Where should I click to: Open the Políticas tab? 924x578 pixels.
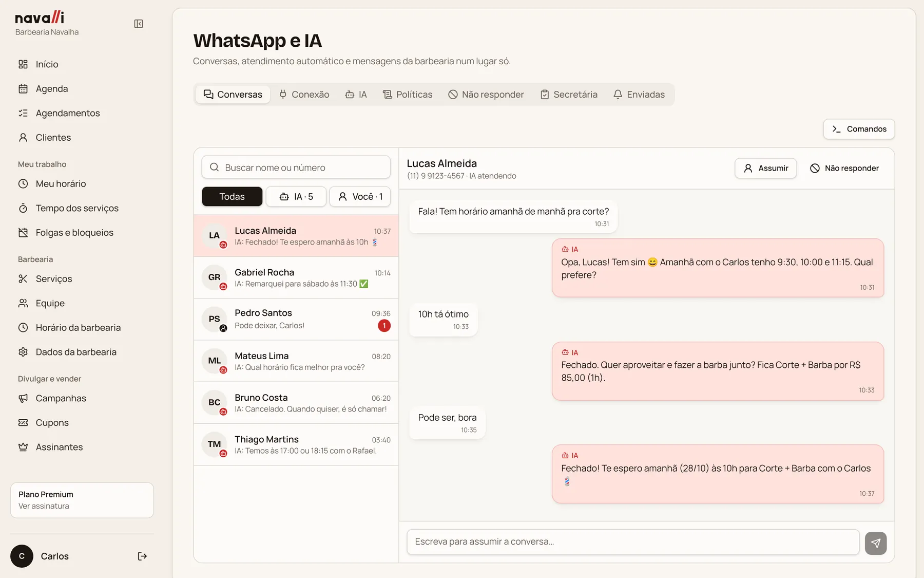coord(408,95)
